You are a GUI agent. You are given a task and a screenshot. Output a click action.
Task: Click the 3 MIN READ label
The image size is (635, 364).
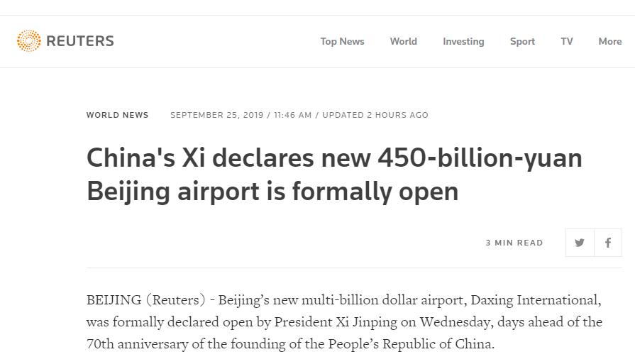click(x=514, y=243)
